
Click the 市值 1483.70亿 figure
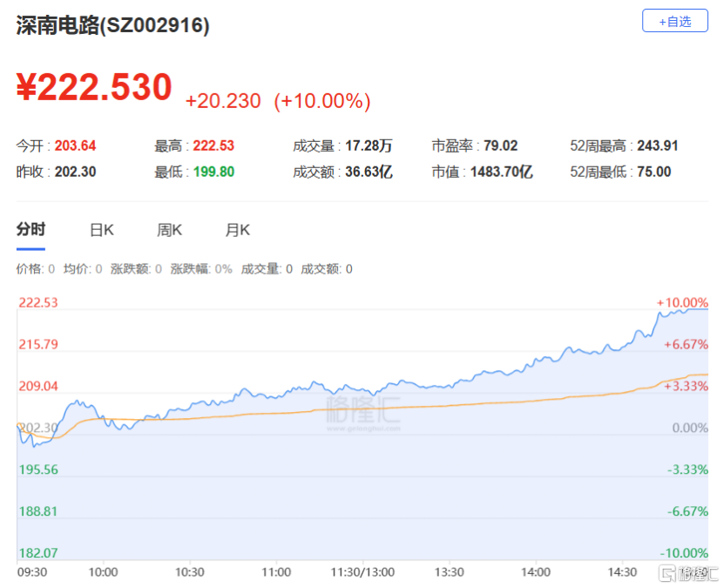point(501,172)
